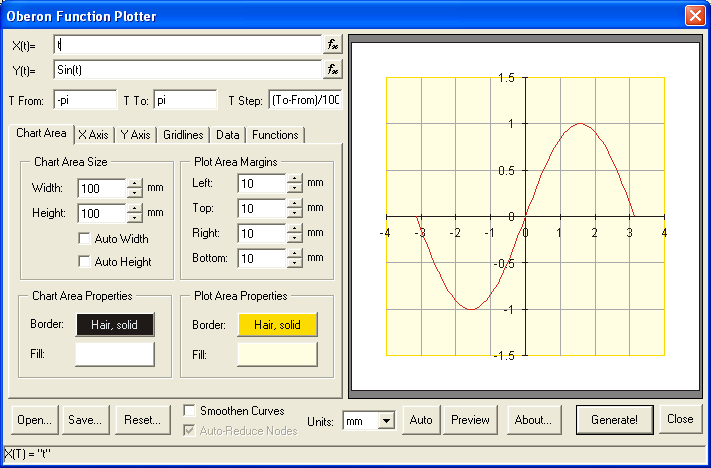Pick Plot Area border yellow swatch
The width and height of the screenshot is (711, 468).
click(277, 325)
